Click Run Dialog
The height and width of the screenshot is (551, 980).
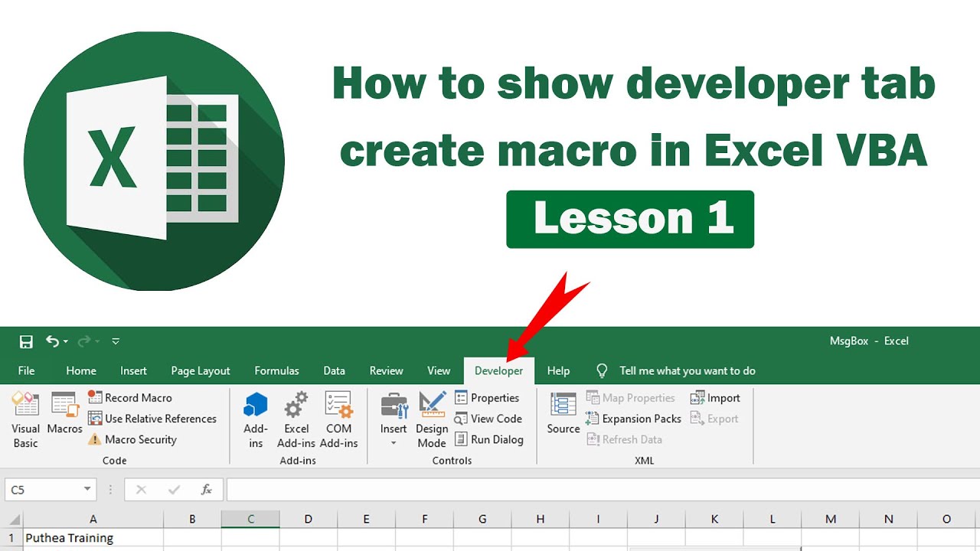tap(489, 439)
